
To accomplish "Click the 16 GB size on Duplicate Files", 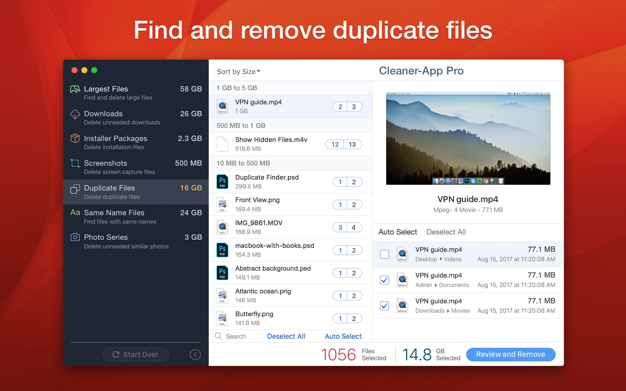I will [x=191, y=188].
